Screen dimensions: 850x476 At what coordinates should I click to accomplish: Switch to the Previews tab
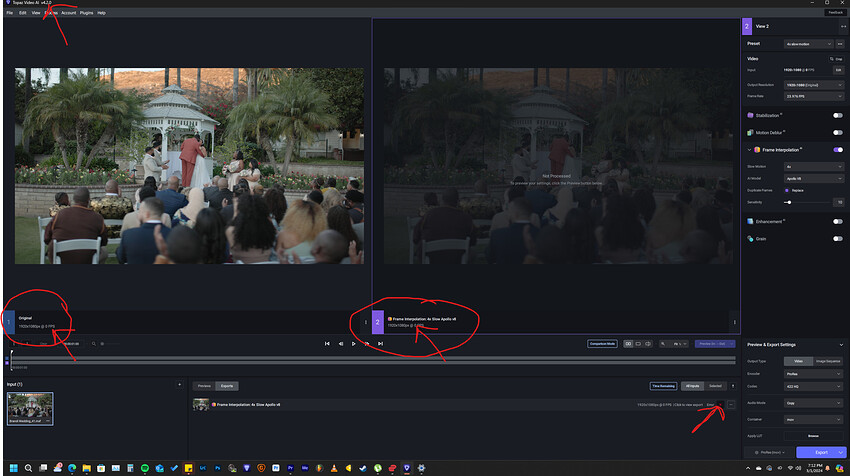click(x=203, y=385)
